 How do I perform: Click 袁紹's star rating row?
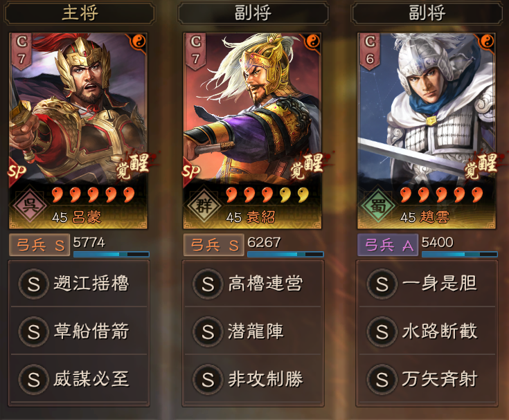pos(267,195)
